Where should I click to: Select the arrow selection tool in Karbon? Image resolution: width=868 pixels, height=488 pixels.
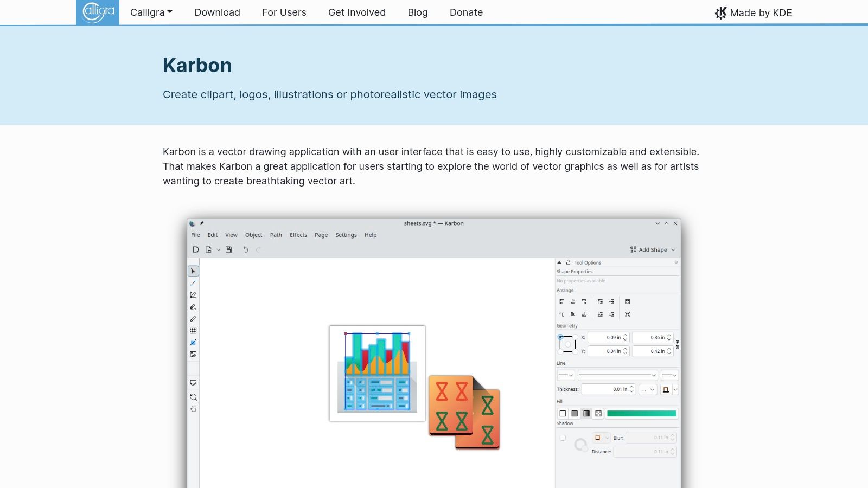[x=193, y=271]
